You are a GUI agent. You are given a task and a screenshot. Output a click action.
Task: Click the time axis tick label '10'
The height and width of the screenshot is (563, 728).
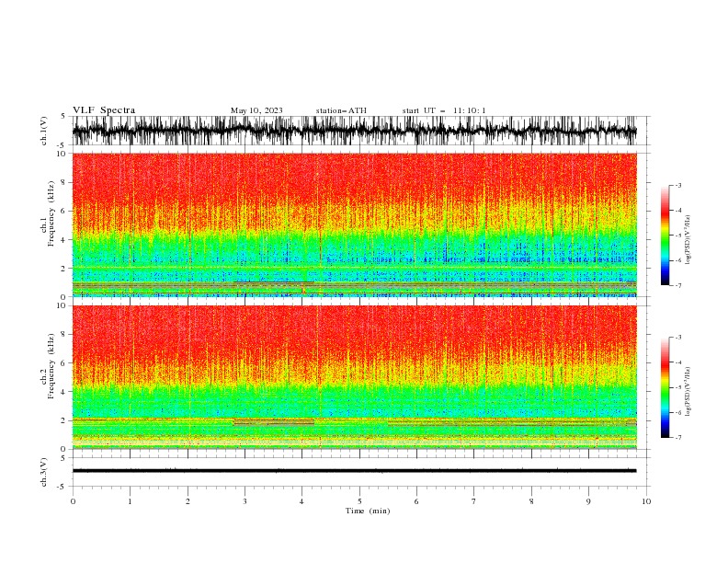click(646, 501)
